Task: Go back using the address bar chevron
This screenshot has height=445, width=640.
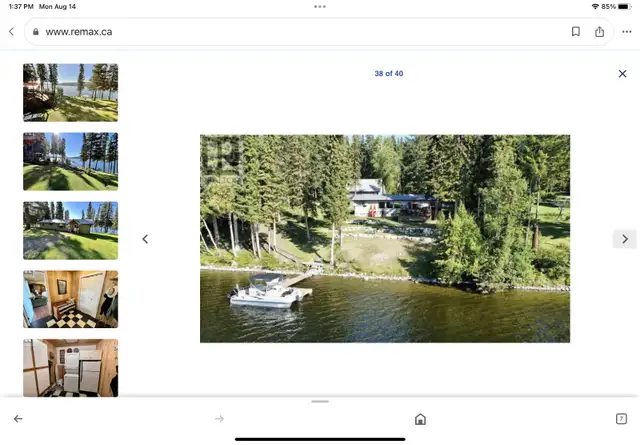Action: [11, 31]
